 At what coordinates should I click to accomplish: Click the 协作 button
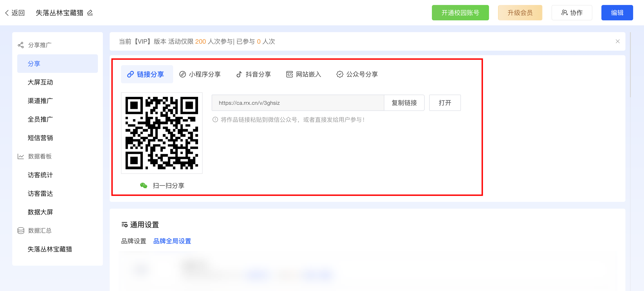[572, 13]
